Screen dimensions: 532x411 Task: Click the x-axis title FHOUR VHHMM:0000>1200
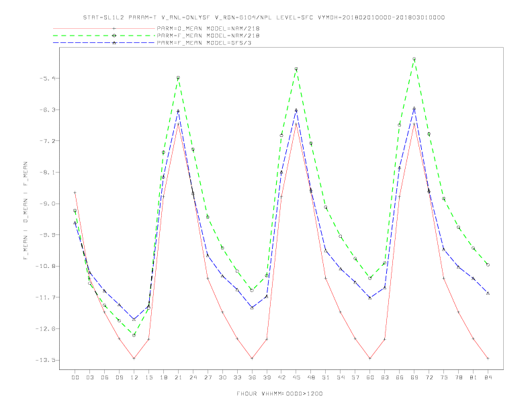pyautogui.click(x=279, y=394)
